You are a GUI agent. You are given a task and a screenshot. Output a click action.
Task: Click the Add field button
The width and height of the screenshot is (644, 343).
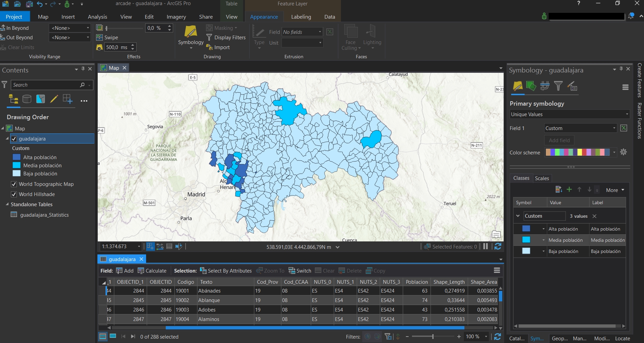pos(559,140)
